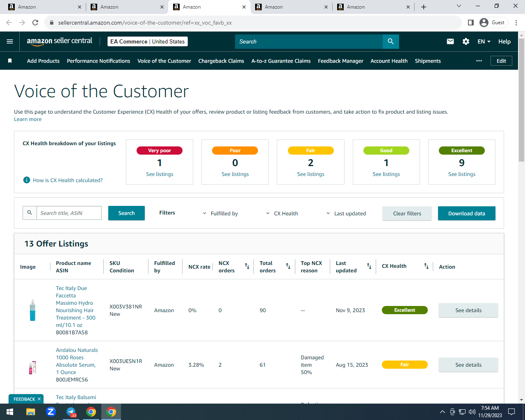Open the EA Commerce United States account switcher

coord(148,41)
